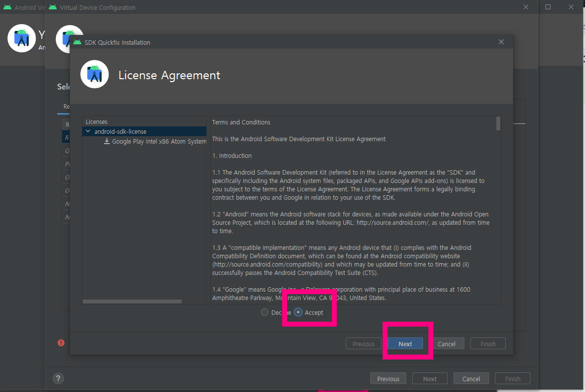
Task: Click the download icon beside Google Play Intel x86
Action: pyautogui.click(x=107, y=141)
